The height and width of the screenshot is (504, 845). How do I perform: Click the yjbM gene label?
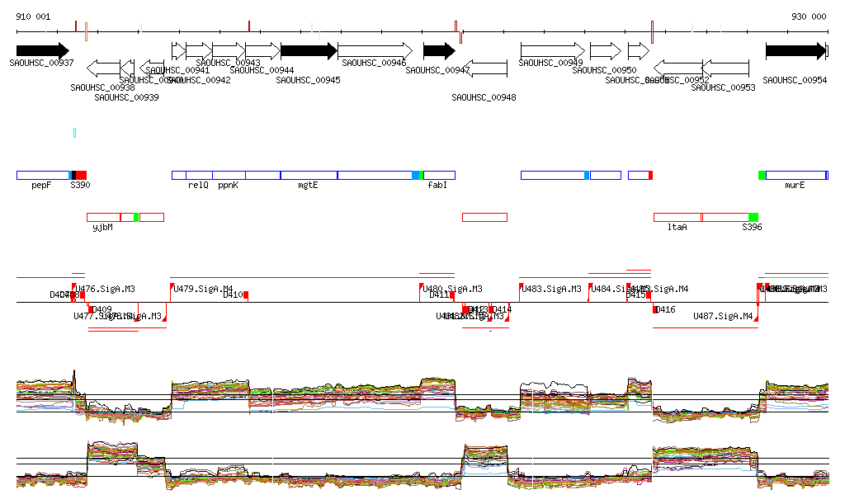[102, 227]
